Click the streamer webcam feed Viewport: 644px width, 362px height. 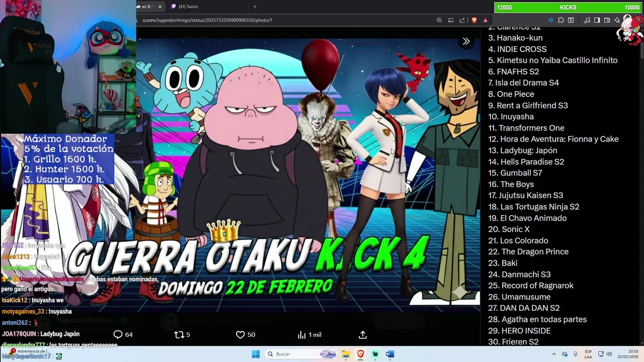(68, 67)
